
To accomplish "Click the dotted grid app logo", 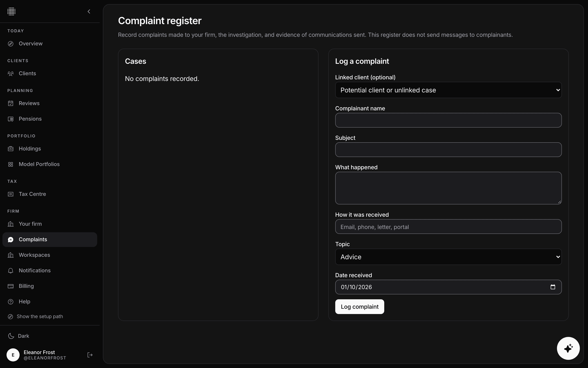I will click(11, 11).
